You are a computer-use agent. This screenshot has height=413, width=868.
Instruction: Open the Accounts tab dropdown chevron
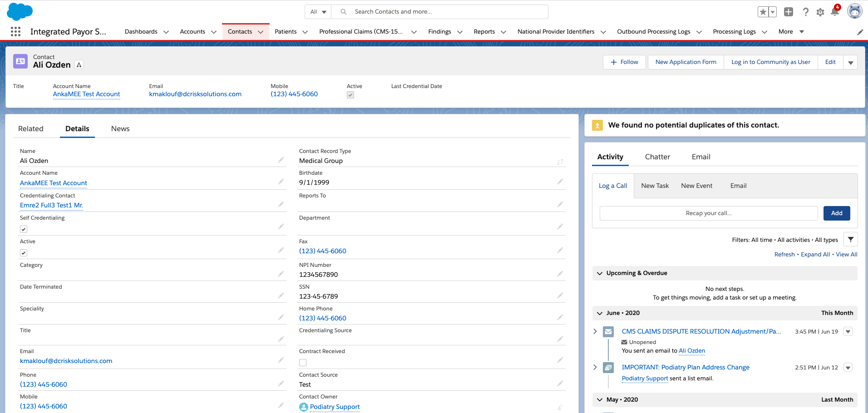(214, 32)
